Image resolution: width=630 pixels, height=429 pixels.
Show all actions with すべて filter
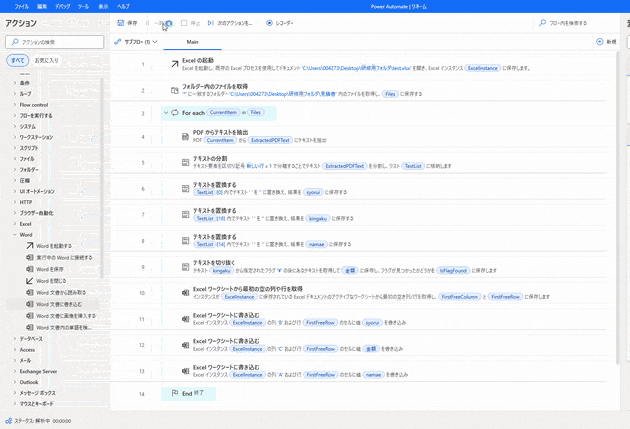18,60
